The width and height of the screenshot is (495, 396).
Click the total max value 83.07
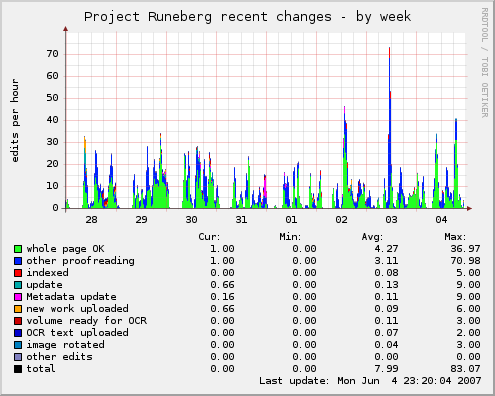(x=465, y=369)
